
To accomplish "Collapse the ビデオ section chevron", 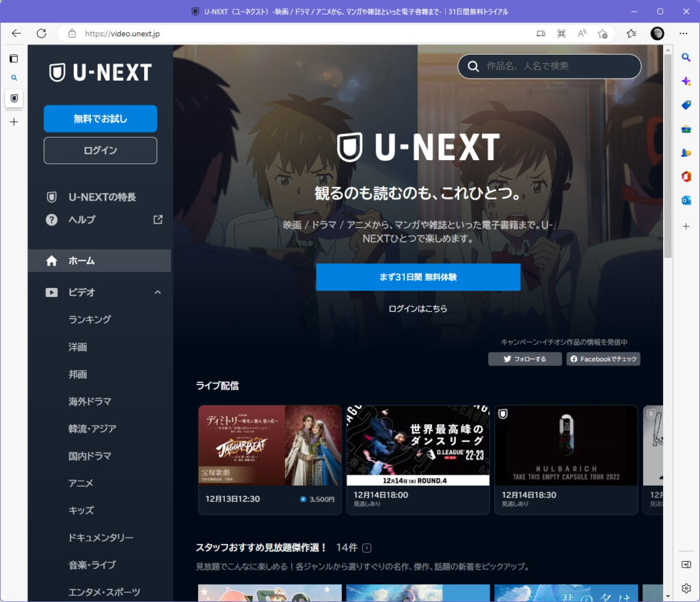I will pyautogui.click(x=158, y=293).
